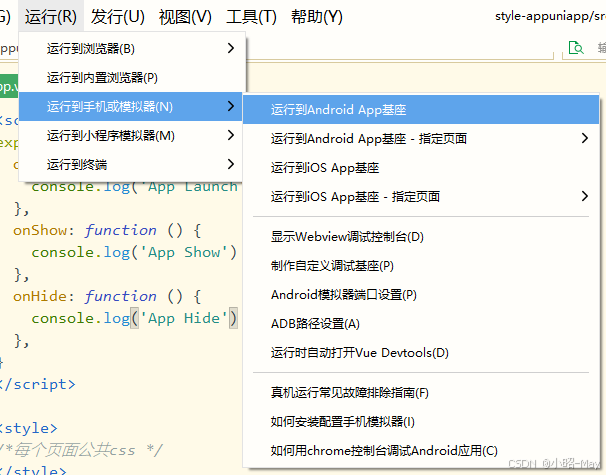Select 运行到终端 entry

[131, 165]
